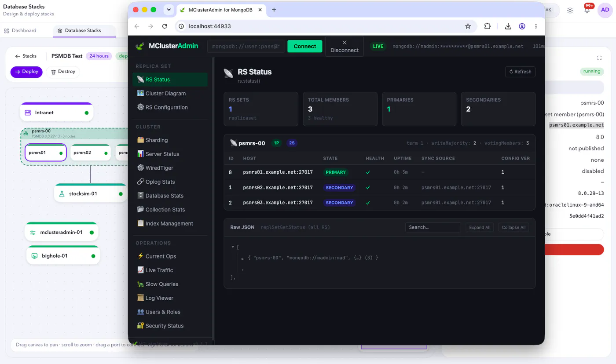Refresh the RS Status view
Screen dimensions: 616x364
pos(520,72)
